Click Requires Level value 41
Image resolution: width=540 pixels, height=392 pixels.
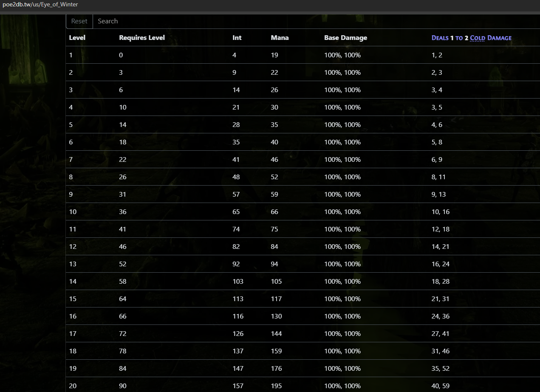click(x=123, y=229)
